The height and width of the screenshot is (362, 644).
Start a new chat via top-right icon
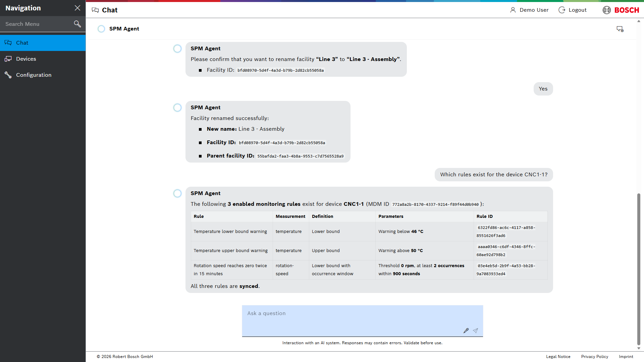click(x=620, y=29)
